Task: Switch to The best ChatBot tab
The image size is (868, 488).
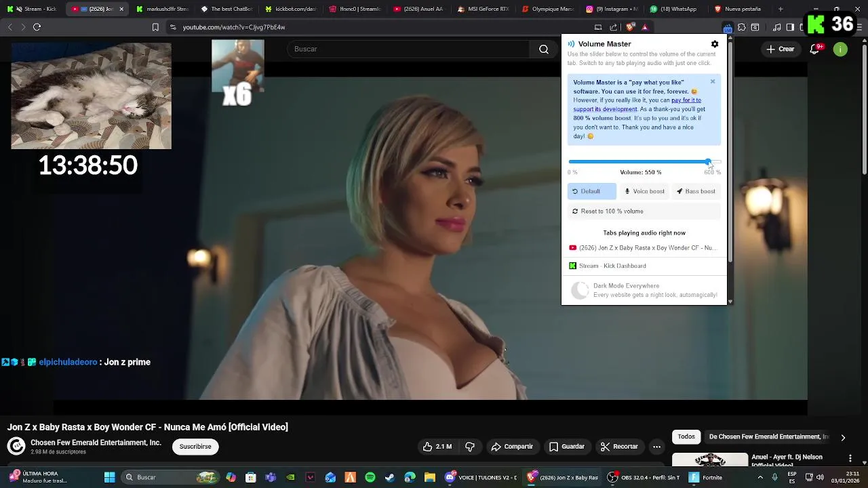Action: coord(226,9)
